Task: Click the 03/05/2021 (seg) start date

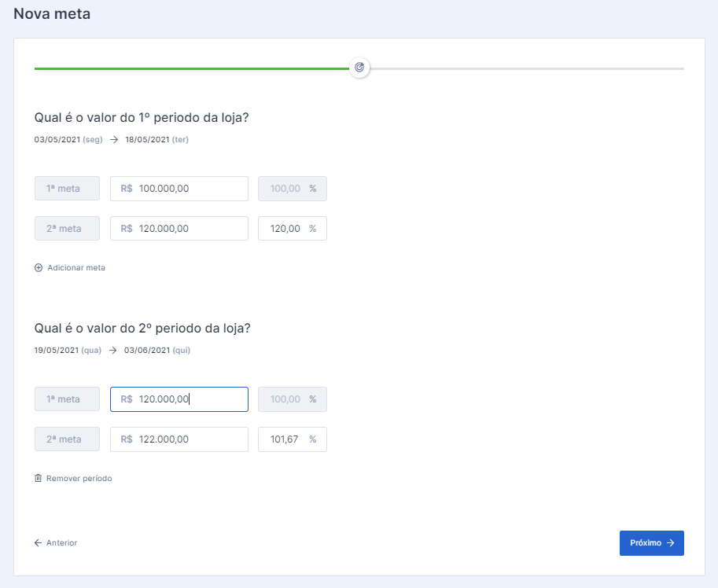Action: [61, 139]
